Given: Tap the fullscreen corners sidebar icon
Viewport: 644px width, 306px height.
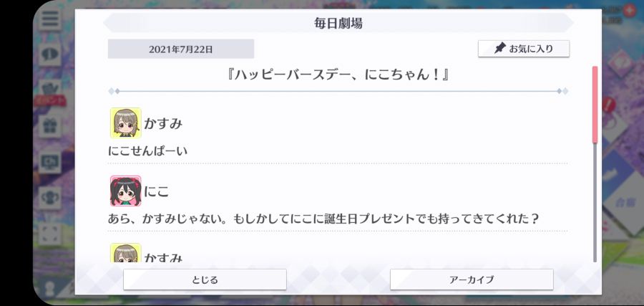Looking at the screenshot, I should click(x=50, y=233).
